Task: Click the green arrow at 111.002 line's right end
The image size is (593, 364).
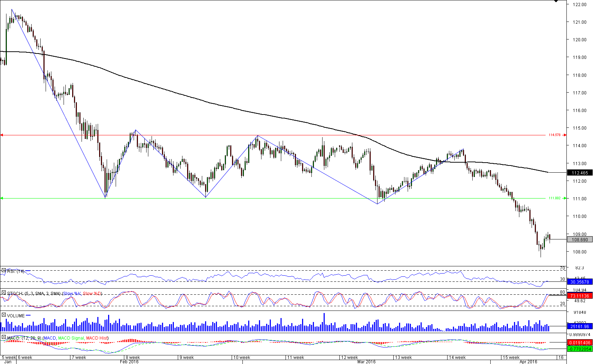Action: tap(565, 198)
